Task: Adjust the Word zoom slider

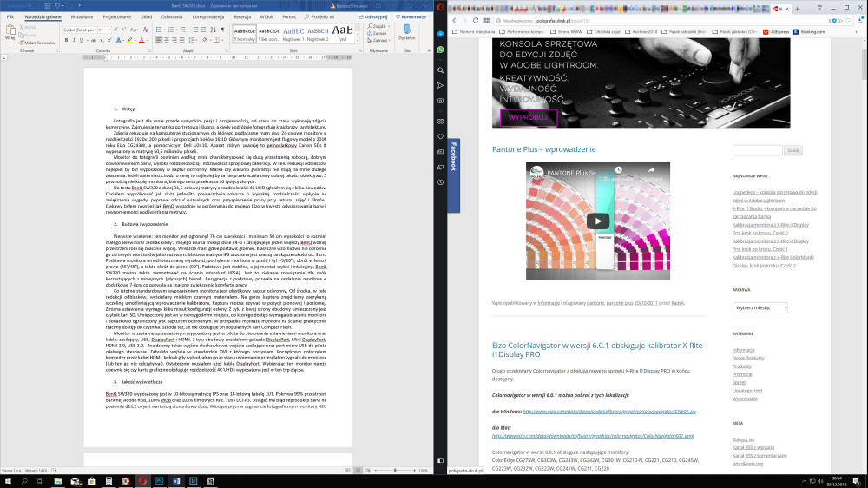Action: 395,471
